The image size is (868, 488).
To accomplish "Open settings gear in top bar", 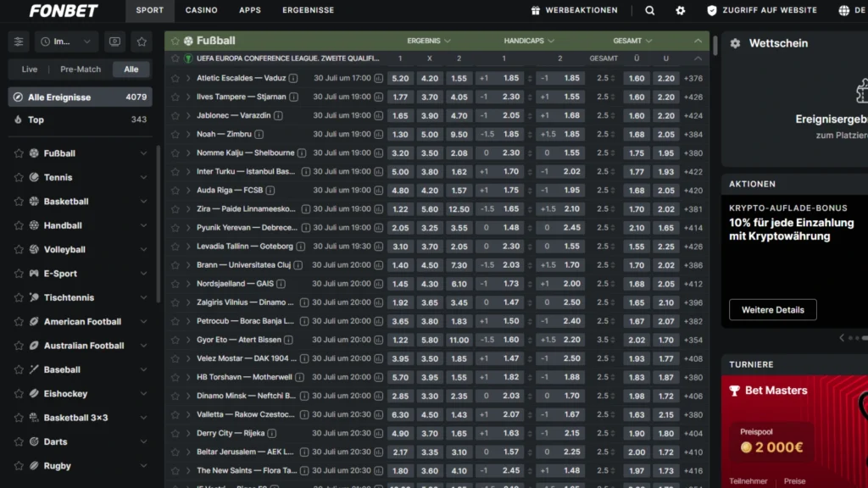I will (x=681, y=10).
